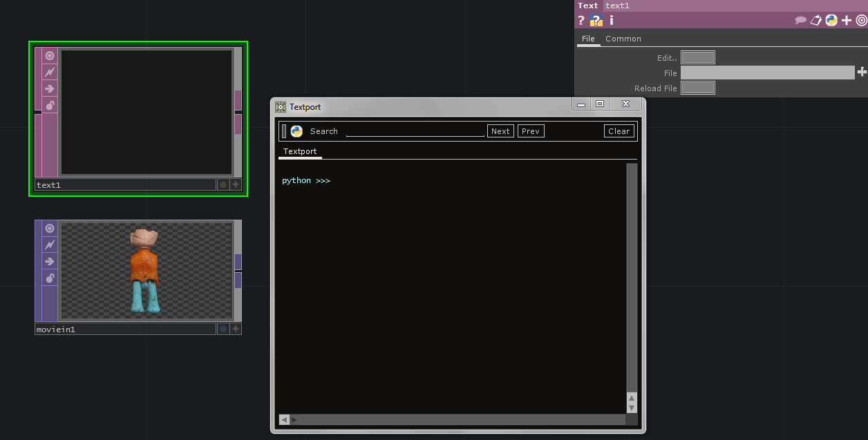Click the Next search button

(500, 131)
